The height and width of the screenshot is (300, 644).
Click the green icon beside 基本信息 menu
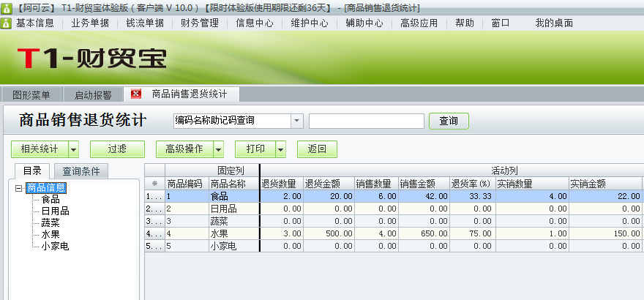pyautogui.click(x=6, y=23)
